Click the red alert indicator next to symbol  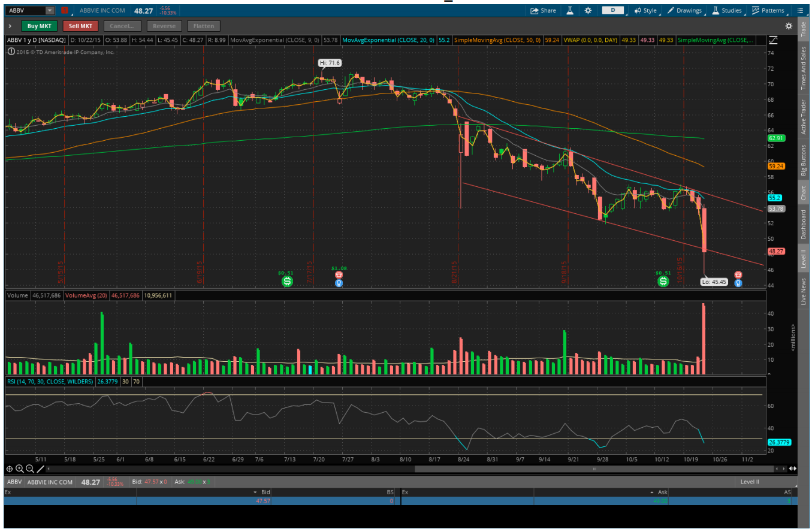click(65, 10)
